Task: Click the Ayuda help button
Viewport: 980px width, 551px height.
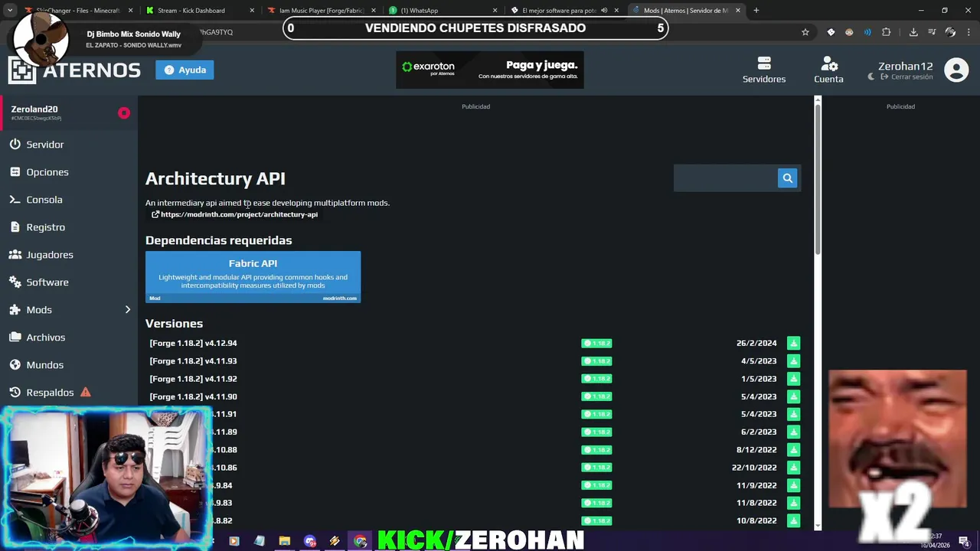Action: pyautogui.click(x=185, y=70)
